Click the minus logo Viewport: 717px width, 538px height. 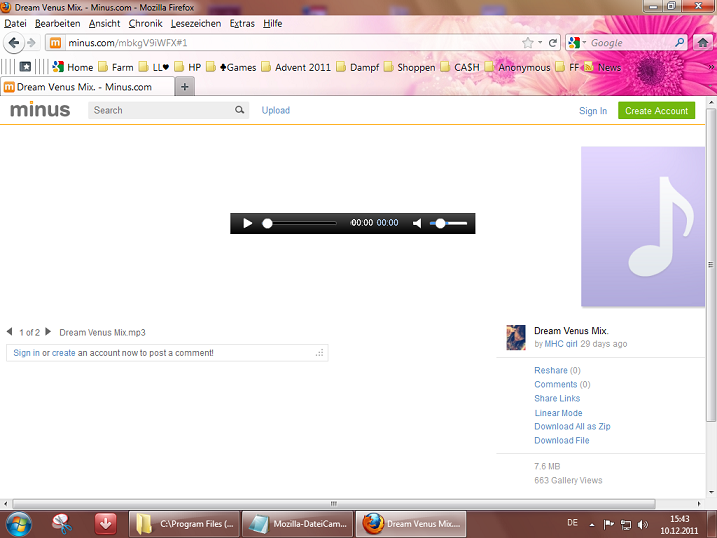pyautogui.click(x=40, y=110)
